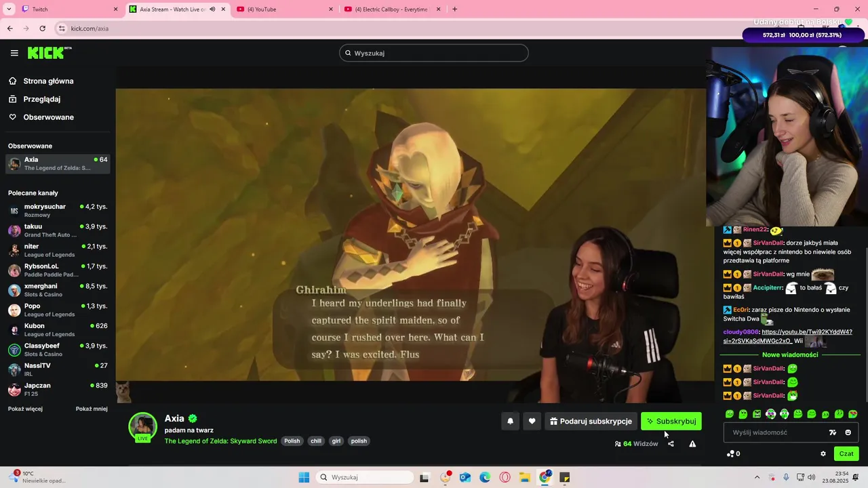Click the 7TV icon in chat input
Image resolution: width=868 pixels, height=488 pixels.
click(x=833, y=432)
